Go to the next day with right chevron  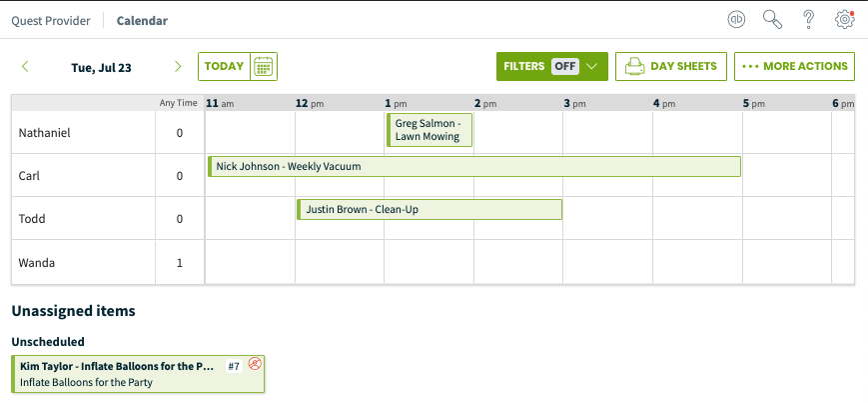point(178,67)
